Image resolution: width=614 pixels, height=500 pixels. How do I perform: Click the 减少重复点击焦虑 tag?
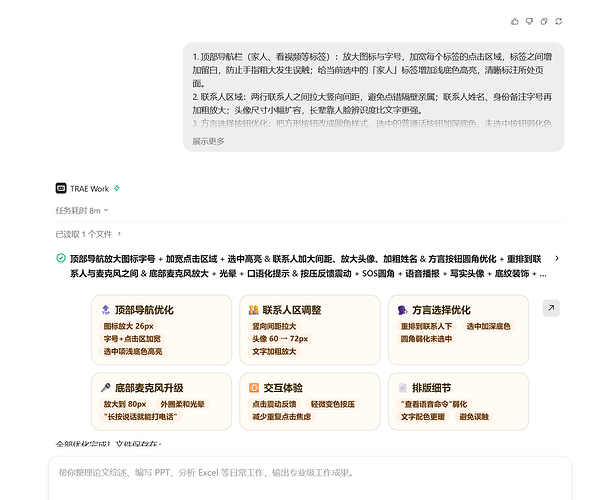281,417
